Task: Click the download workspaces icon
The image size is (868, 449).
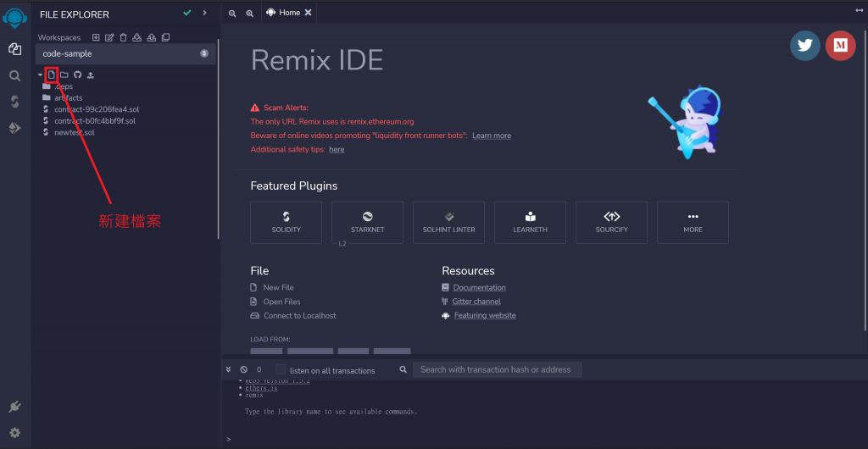Action: pyautogui.click(x=137, y=37)
